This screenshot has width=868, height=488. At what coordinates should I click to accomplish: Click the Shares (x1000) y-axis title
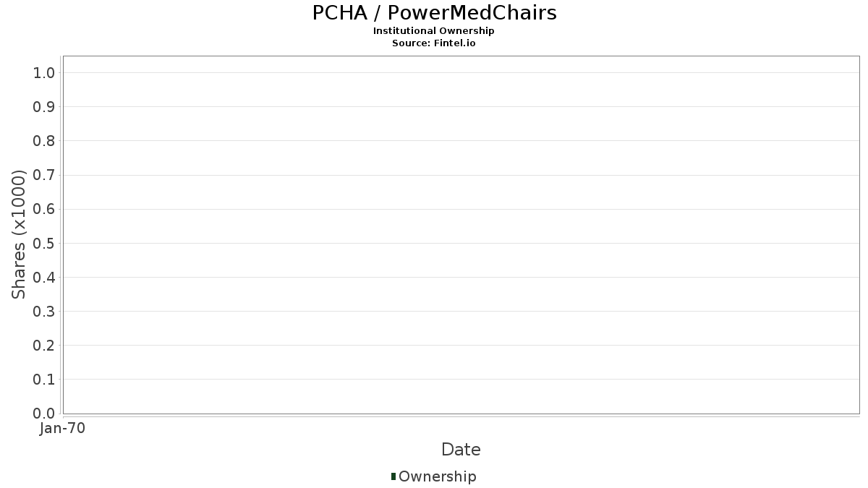coord(19,234)
